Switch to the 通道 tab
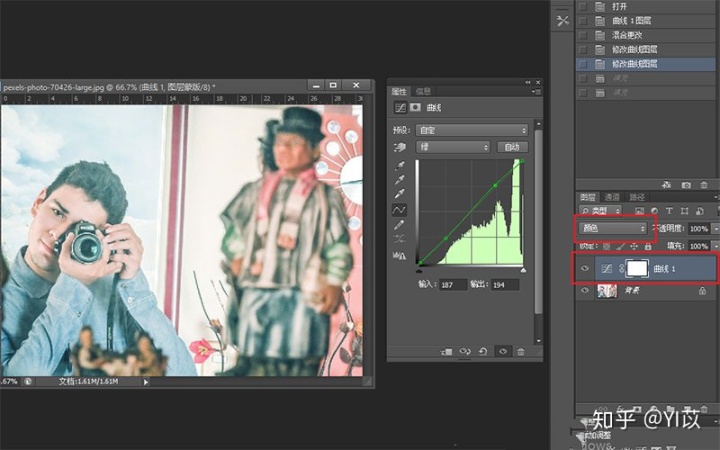 click(612, 197)
